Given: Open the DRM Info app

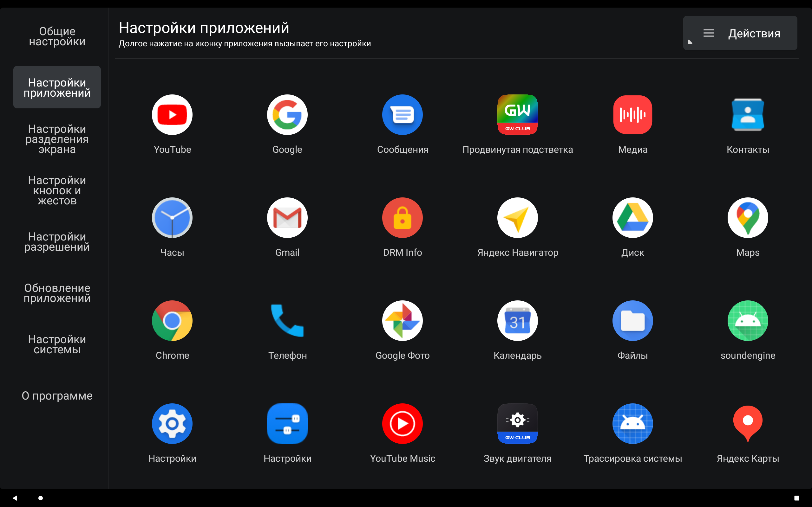Looking at the screenshot, I should [x=402, y=218].
